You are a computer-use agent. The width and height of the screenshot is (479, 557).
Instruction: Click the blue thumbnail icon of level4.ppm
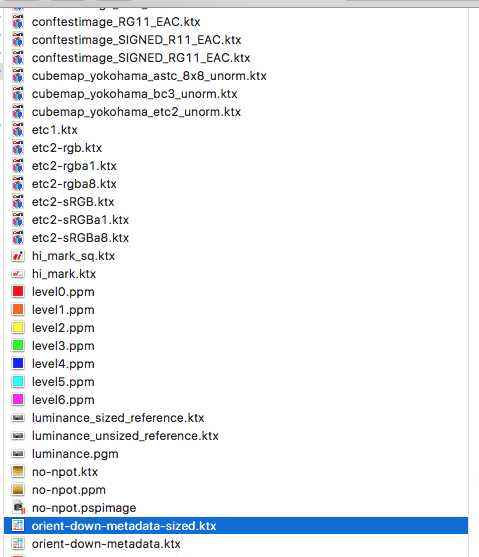(18, 363)
